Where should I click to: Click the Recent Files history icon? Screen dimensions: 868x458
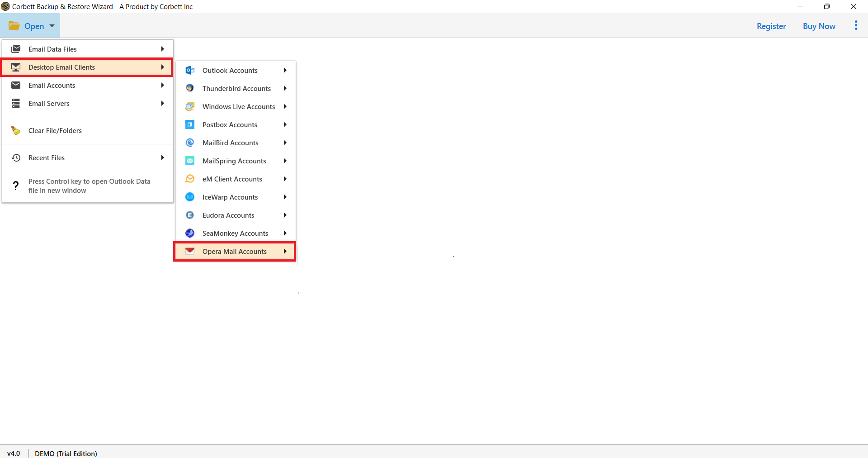[16, 157]
